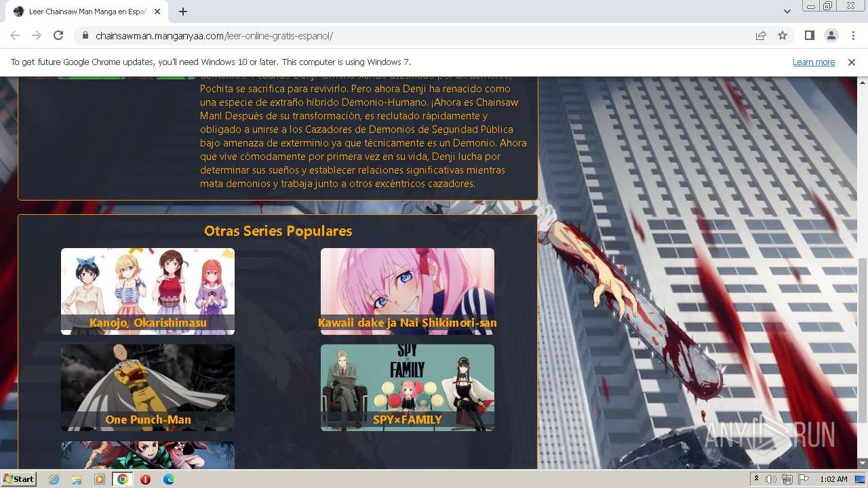Open Microsoft Edge from taskbar
The height and width of the screenshot is (488, 868).
click(168, 479)
